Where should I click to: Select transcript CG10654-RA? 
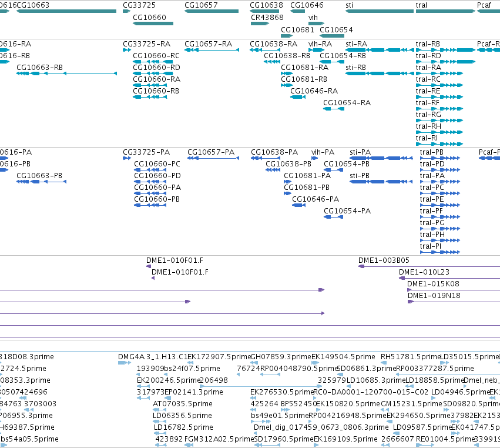334,109
